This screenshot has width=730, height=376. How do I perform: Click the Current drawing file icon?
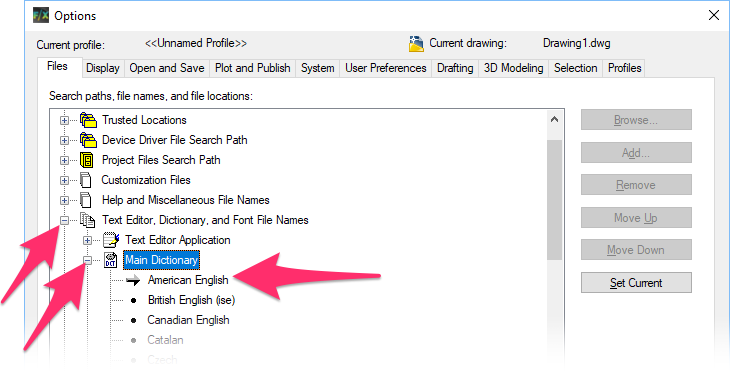pyautogui.click(x=416, y=43)
